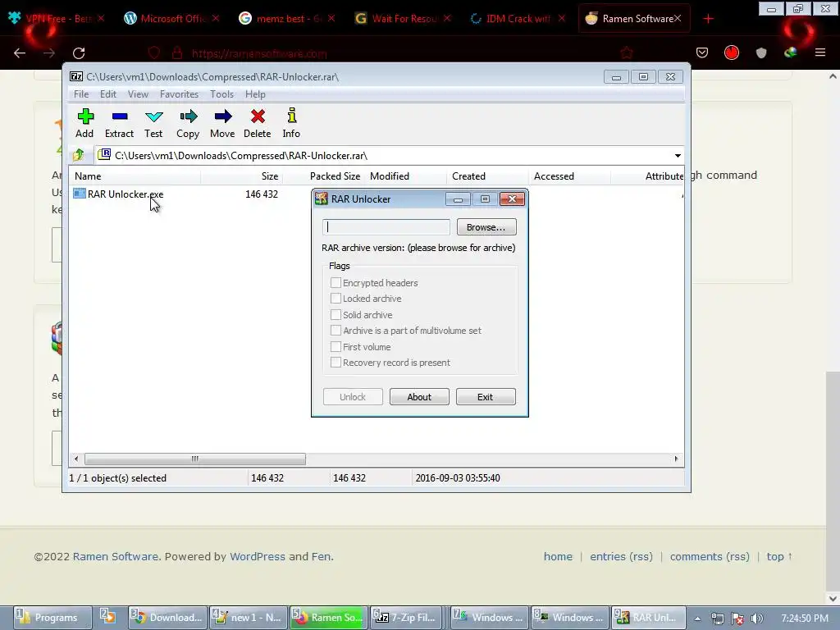Click the 7-Zip horizontal scrollbar thumb
This screenshot has height=630, width=840.
click(x=195, y=459)
